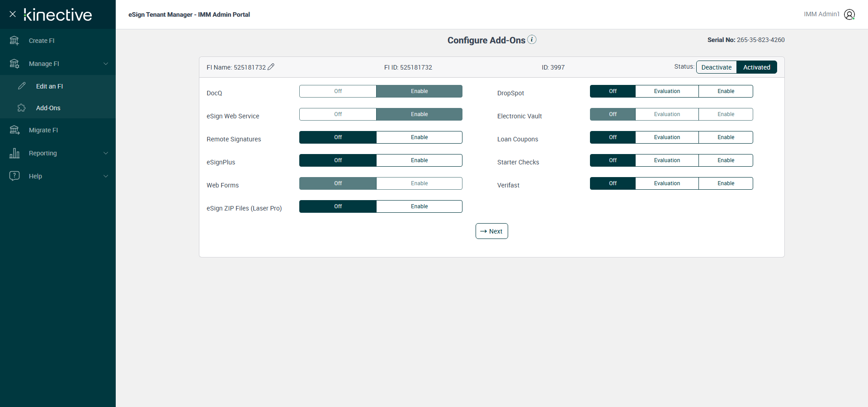This screenshot has height=407, width=868.
Task: Set DropSpot to Evaluation
Action: pyautogui.click(x=667, y=91)
